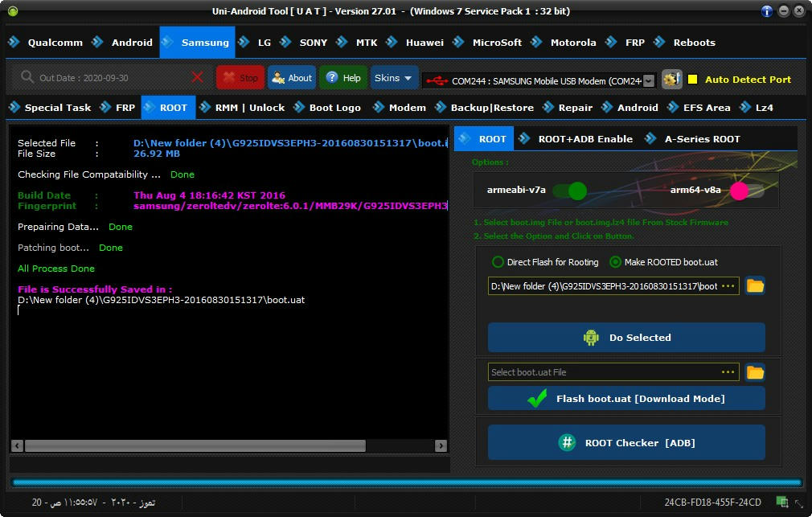
Task: Open port settings gear icon
Action: coord(671,80)
